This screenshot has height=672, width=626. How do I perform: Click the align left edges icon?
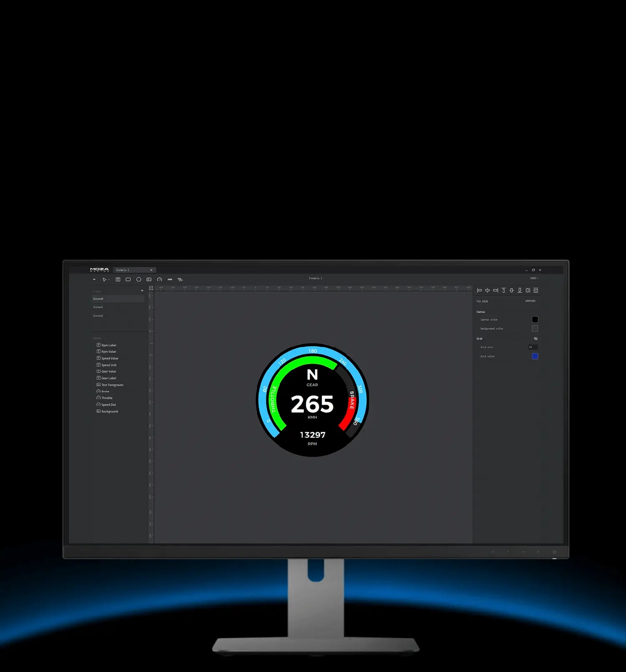point(479,290)
